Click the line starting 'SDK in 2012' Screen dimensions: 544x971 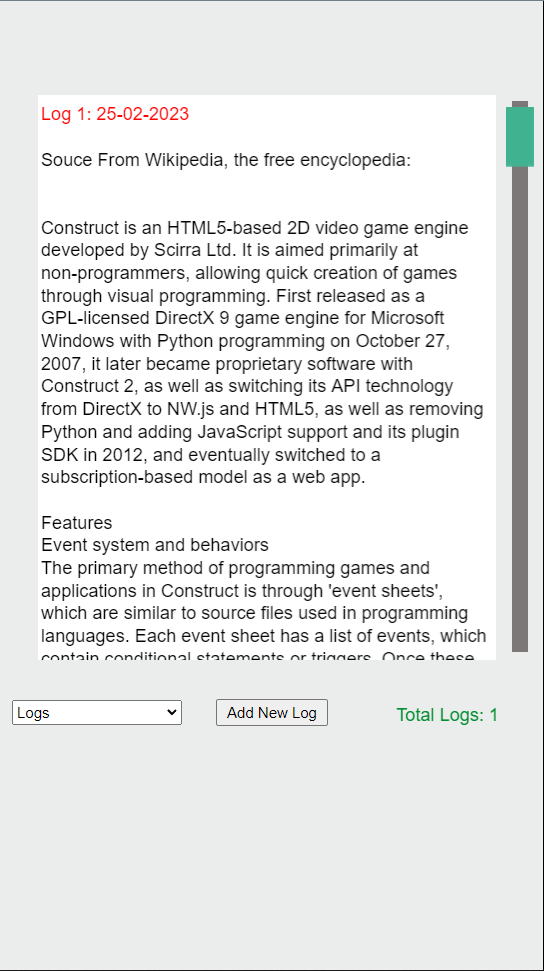coord(211,455)
